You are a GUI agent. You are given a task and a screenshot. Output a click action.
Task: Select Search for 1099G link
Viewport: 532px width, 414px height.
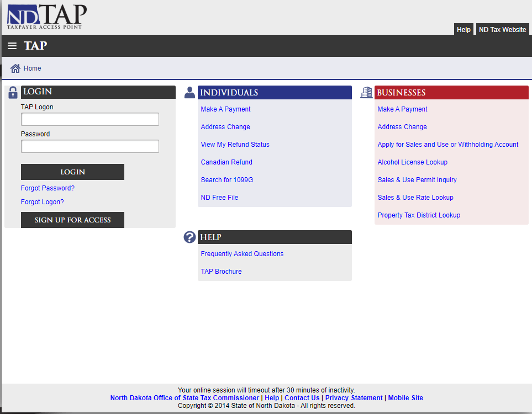tap(227, 180)
